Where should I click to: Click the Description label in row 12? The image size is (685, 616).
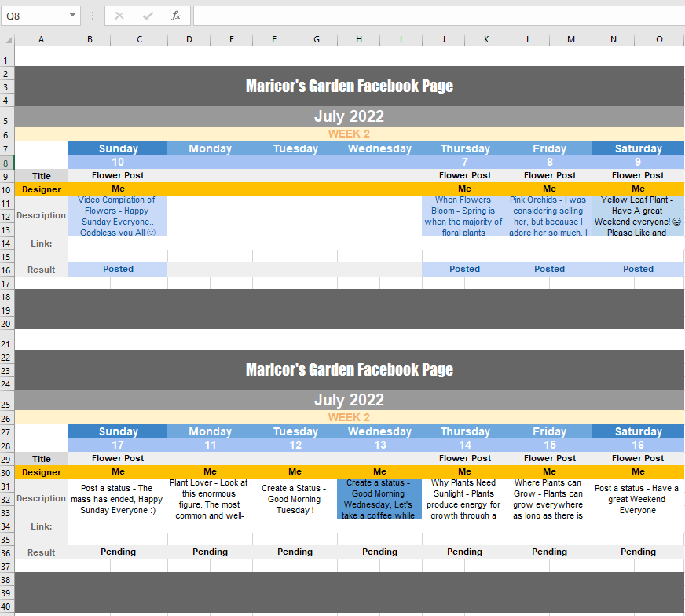point(42,215)
